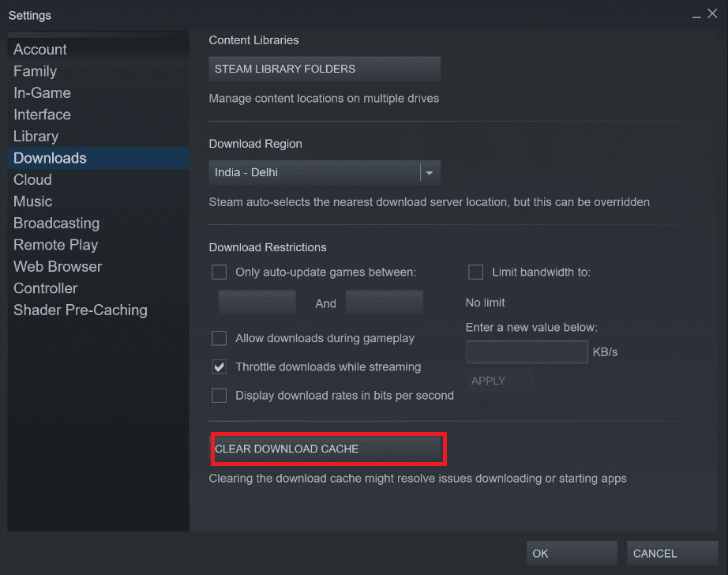Open the Downloads settings section
728x575 pixels.
tap(49, 158)
